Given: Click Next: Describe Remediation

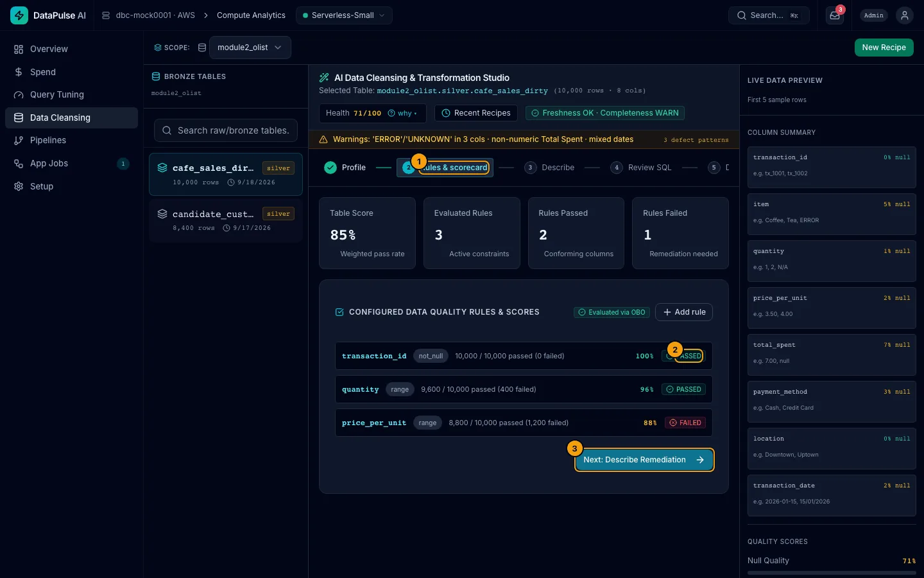Looking at the screenshot, I should (644, 460).
